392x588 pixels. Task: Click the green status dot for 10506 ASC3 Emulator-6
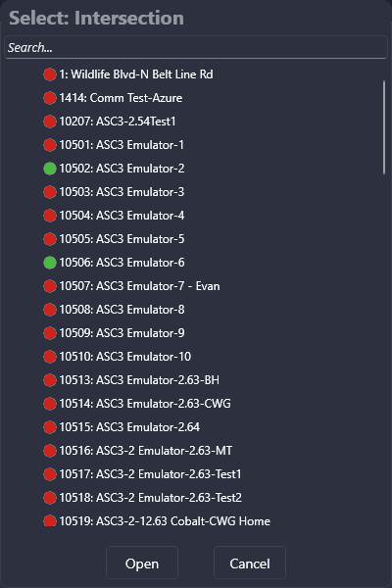click(50, 263)
